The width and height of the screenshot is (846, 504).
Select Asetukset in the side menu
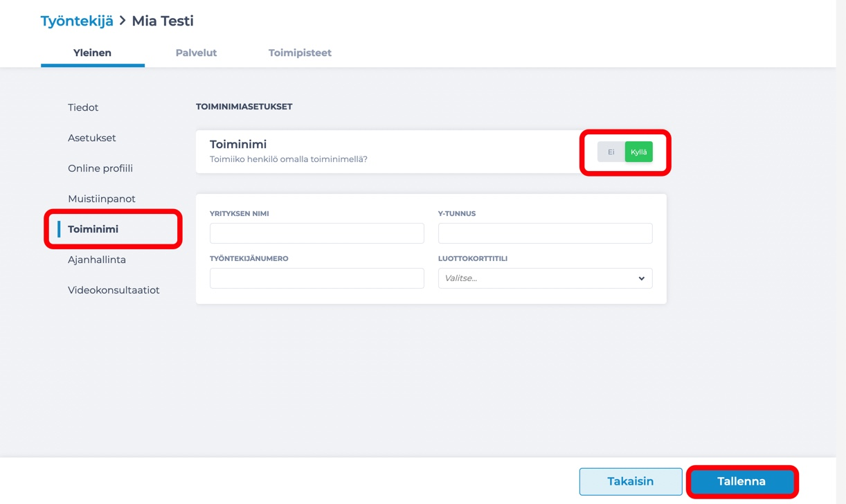92,138
